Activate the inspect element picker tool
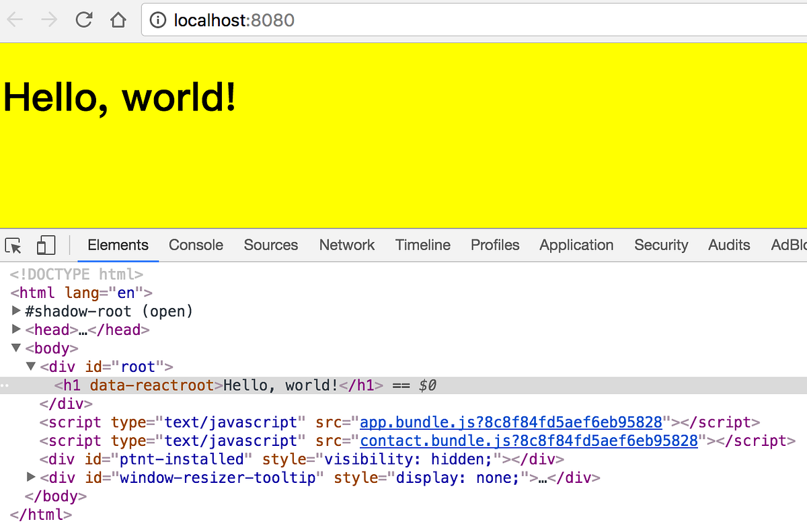This screenshot has height=532, width=807. click(x=12, y=245)
